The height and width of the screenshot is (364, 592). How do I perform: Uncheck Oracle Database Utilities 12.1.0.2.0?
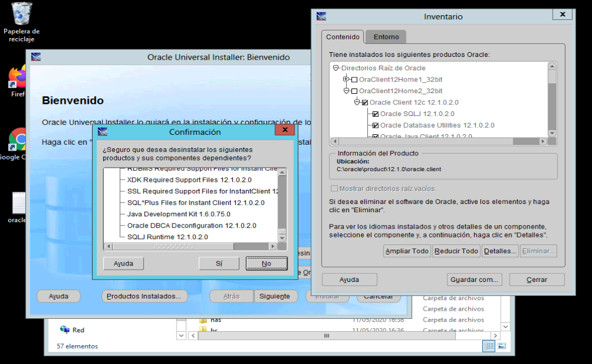pos(377,125)
